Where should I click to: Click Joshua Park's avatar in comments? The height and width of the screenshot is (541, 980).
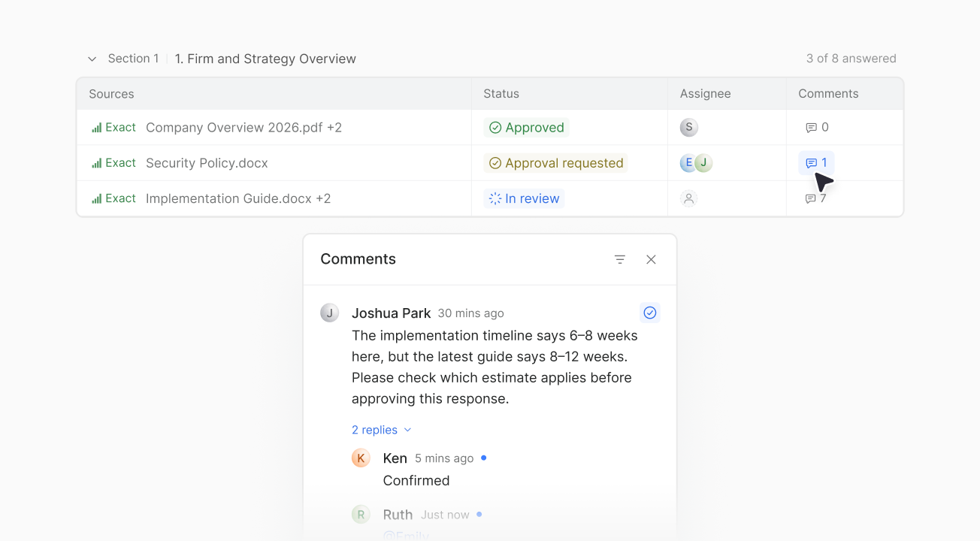pyautogui.click(x=329, y=313)
